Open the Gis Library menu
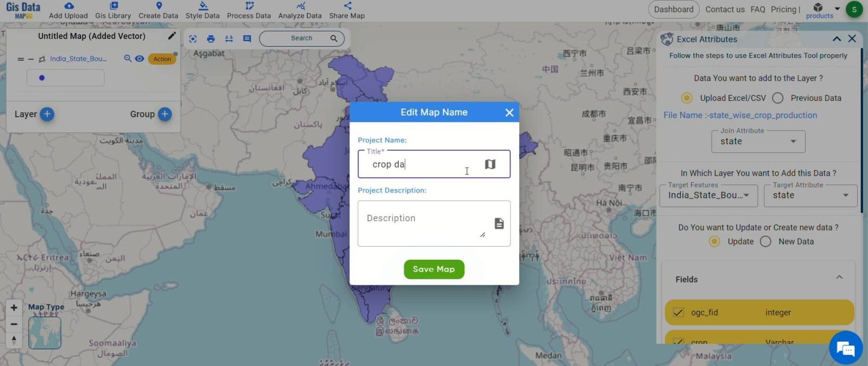868x366 pixels. tap(113, 10)
